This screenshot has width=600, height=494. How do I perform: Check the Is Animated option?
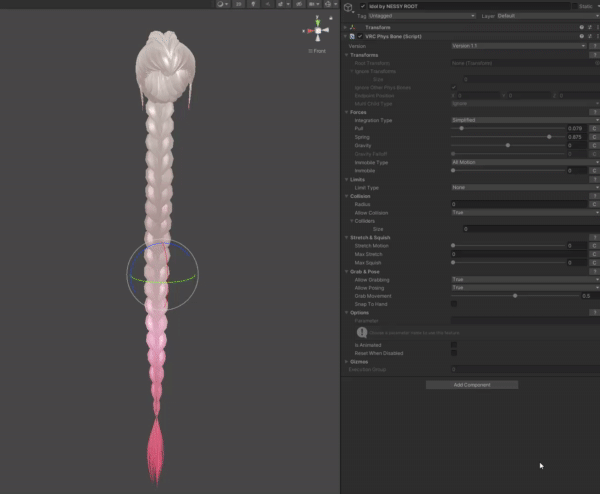pyautogui.click(x=454, y=344)
